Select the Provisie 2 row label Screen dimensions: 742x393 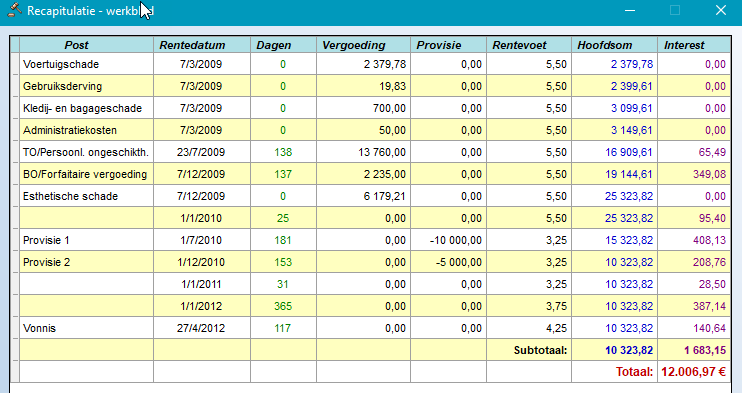(46, 262)
